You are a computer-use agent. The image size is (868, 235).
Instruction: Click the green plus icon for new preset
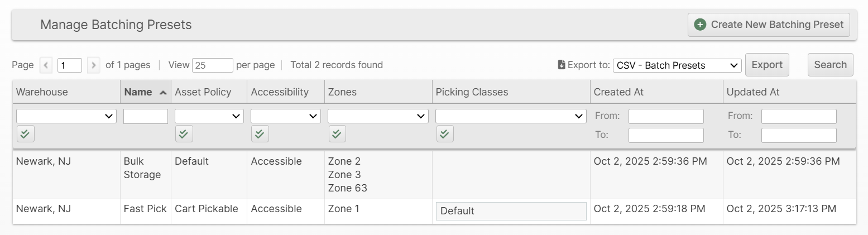click(699, 25)
